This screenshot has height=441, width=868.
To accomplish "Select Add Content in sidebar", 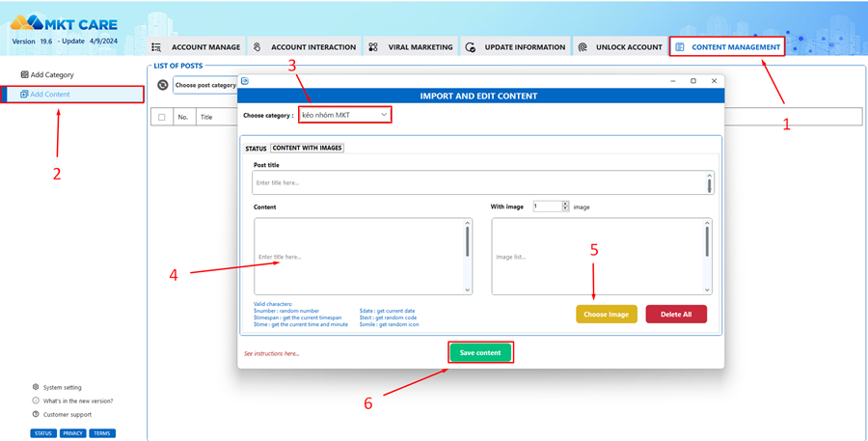I will pyautogui.click(x=72, y=95).
